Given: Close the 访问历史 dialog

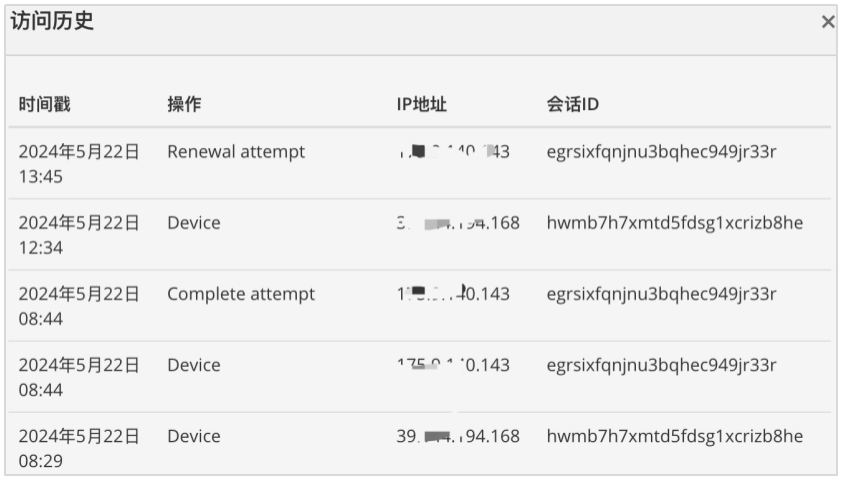Looking at the screenshot, I should point(828,22).
